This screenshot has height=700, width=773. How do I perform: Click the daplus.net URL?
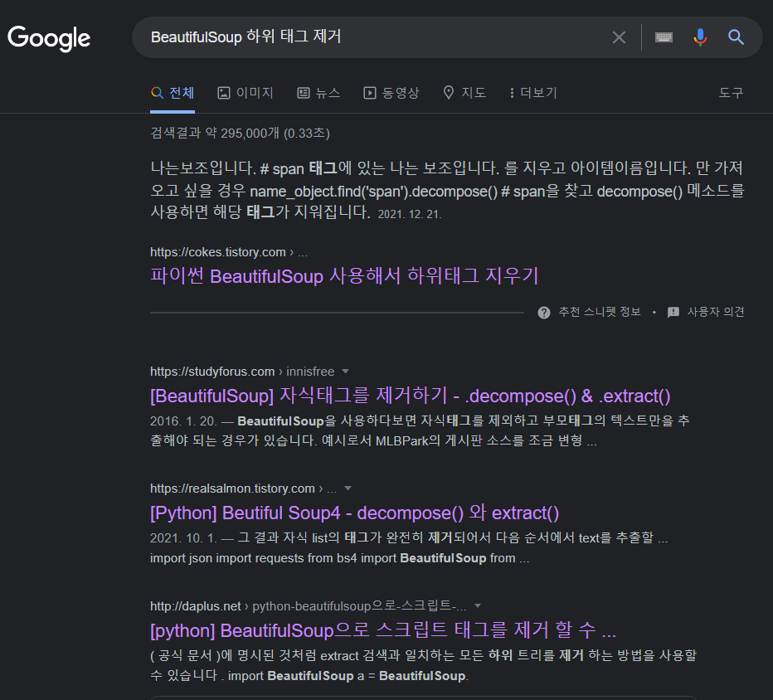(195, 605)
